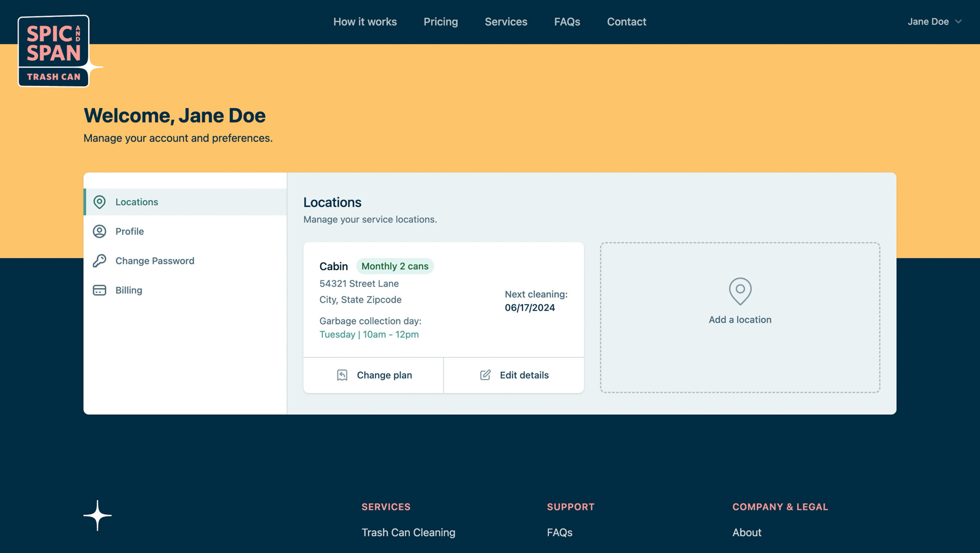The height and width of the screenshot is (553, 980).
Task: Click the Change plan button
Action: [x=373, y=375]
